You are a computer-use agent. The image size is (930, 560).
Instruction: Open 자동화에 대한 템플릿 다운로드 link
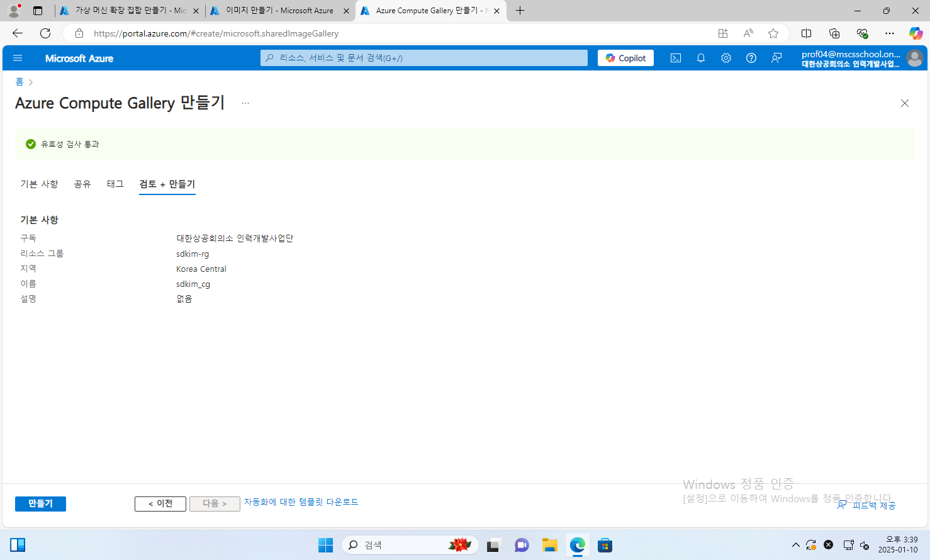(301, 502)
